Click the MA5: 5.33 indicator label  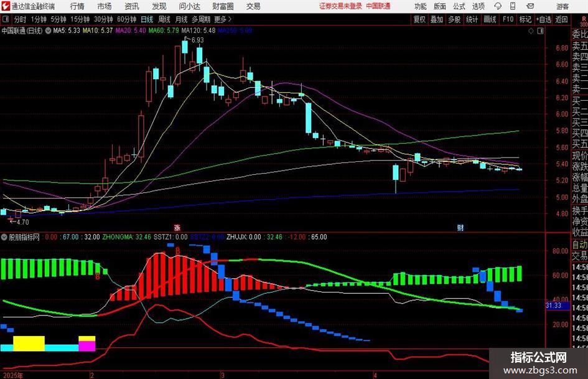pyautogui.click(x=67, y=30)
